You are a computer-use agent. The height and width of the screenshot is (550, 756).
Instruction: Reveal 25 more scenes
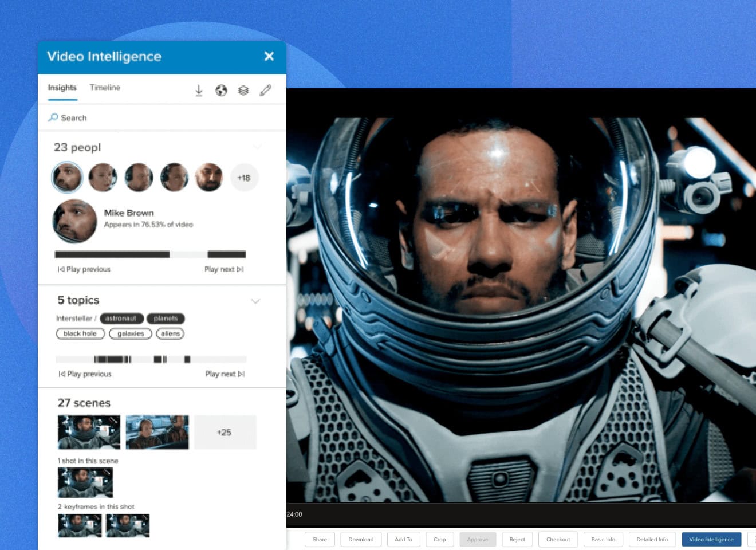click(x=225, y=433)
